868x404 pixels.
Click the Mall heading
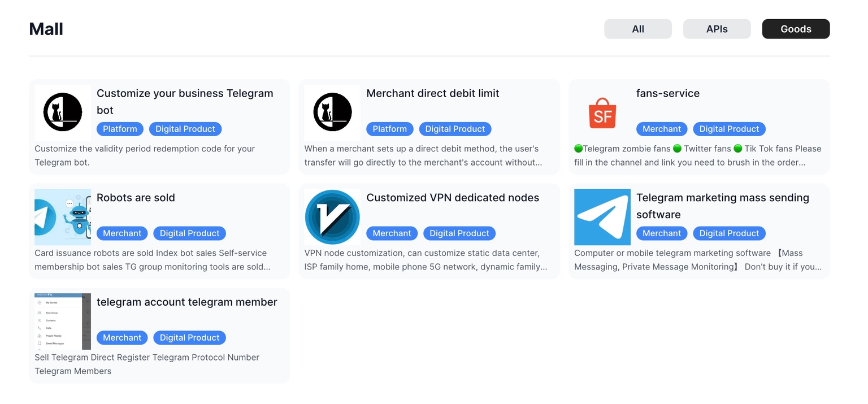coord(46,29)
